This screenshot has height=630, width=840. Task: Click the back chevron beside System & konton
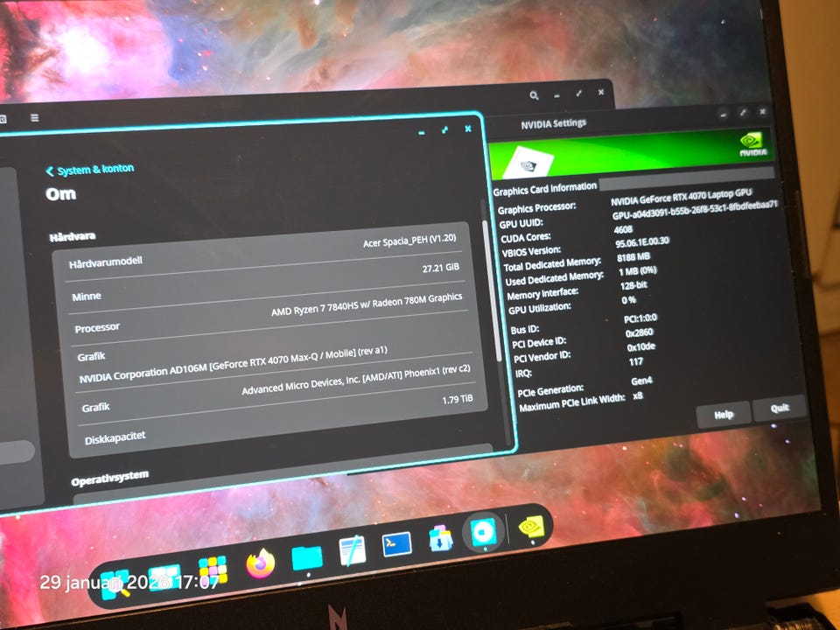tap(50, 171)
